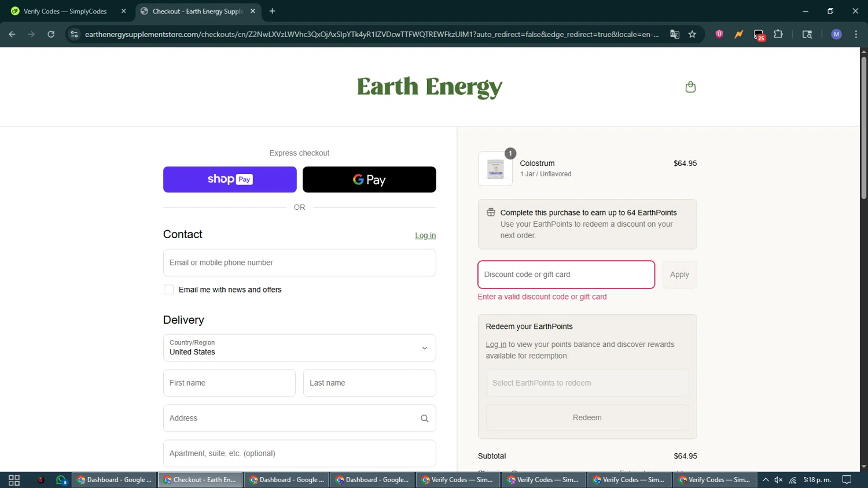
Task: Open the Chrome three-dot menu
Action: (856, 34)
